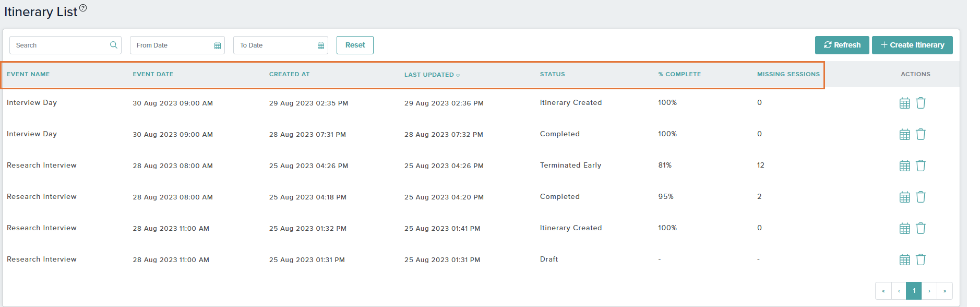This screenshot has width=980, height=307.
Task: Delete Interview Day created 29 Aug 02:35 PM
Action: click(x=921, y=103)
